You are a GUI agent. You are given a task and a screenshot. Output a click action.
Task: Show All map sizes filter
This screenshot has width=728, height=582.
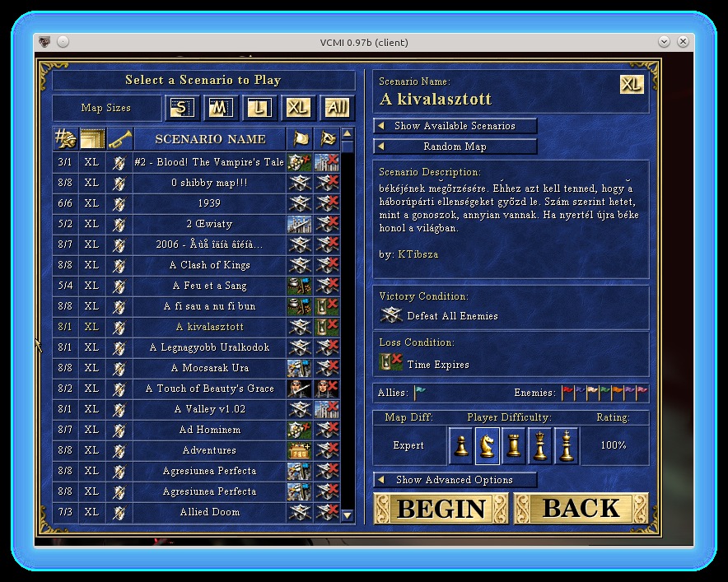pos(336,108)
